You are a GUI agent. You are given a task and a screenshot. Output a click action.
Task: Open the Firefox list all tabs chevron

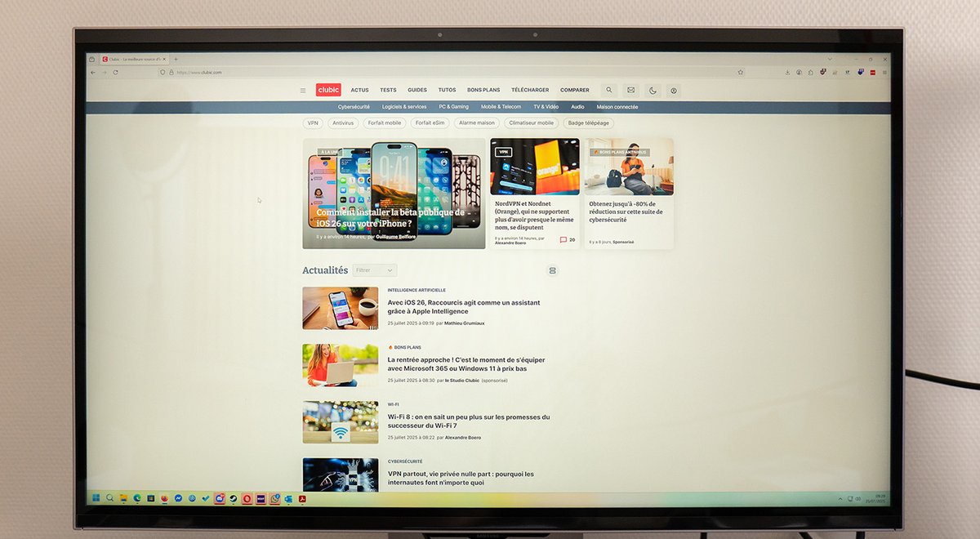click(830, 59)
